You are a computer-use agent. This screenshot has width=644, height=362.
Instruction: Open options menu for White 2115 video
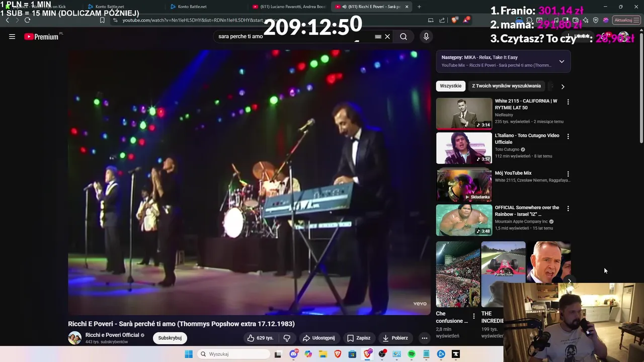(568, 102)
